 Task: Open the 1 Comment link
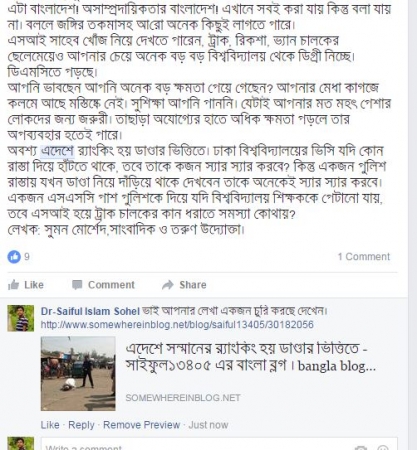tap(363, 257)
